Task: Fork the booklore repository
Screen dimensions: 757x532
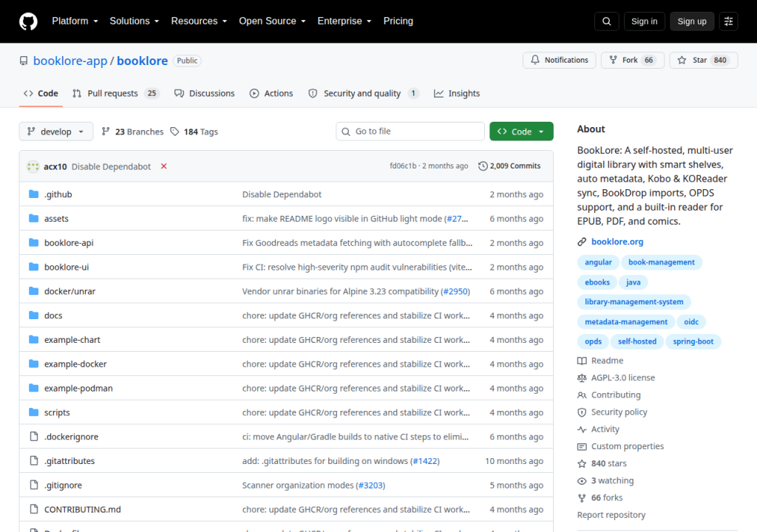Action: coord(633,60)
